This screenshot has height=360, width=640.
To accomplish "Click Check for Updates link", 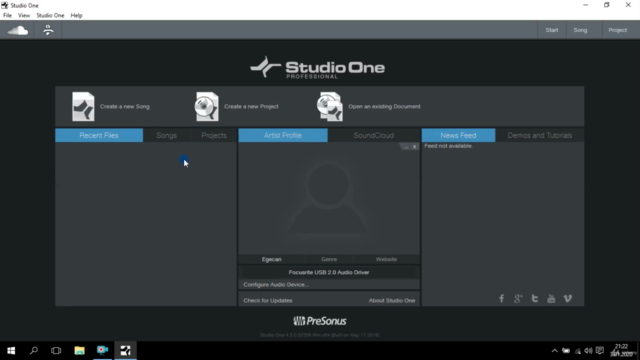I will coord(268,300).
